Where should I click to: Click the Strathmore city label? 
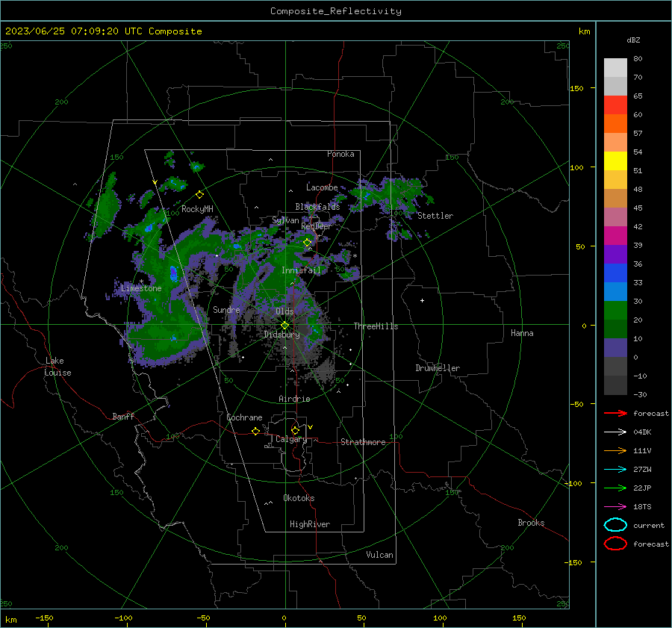pyautogui.click(x=363, y=442)
